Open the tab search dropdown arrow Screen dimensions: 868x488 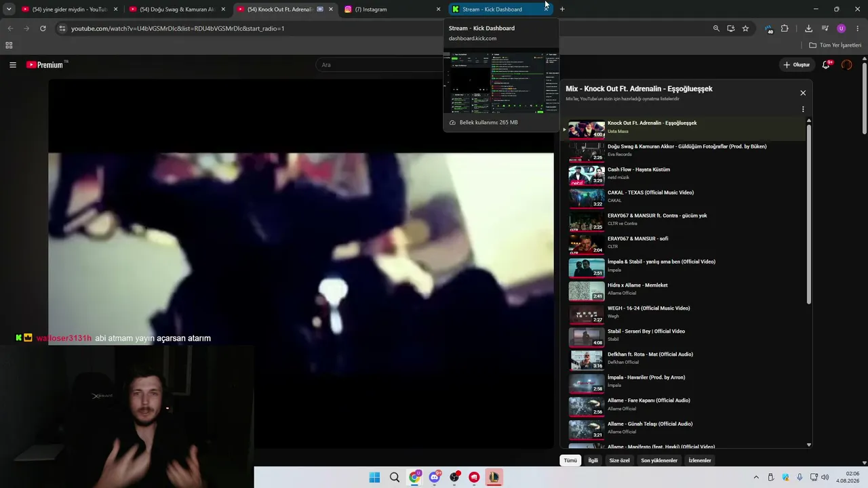(9, 9)
